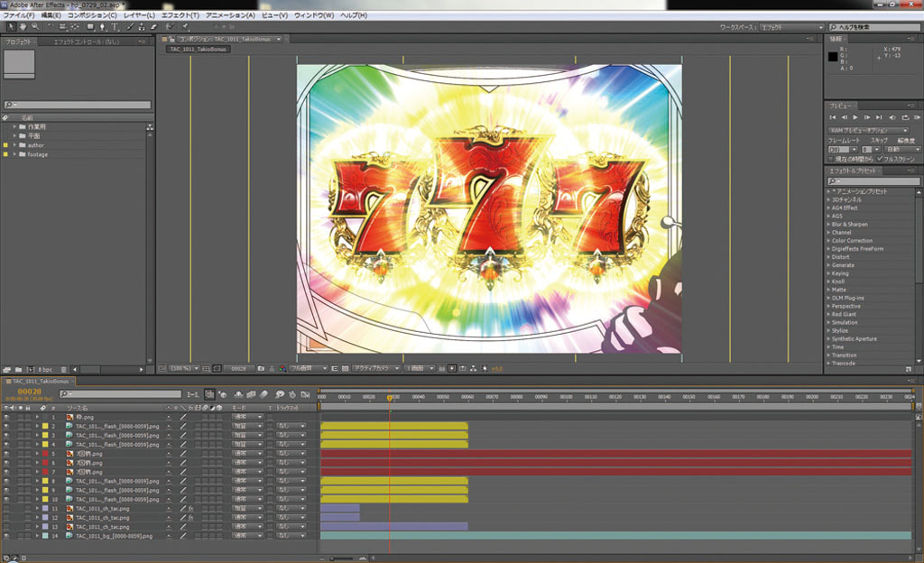
Task: Select the Brush tool
Action: click(130, 26)
